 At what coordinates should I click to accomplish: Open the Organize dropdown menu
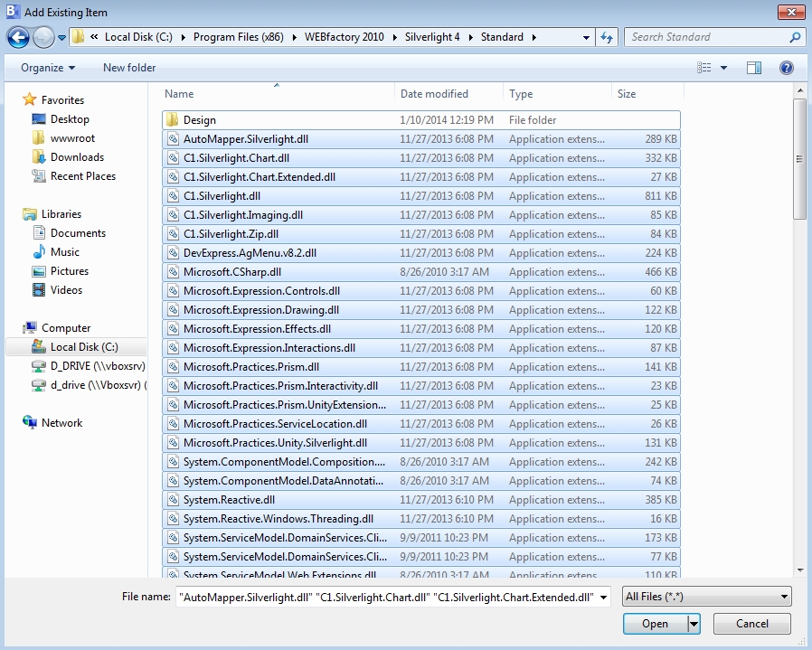[x=48, y=68]
